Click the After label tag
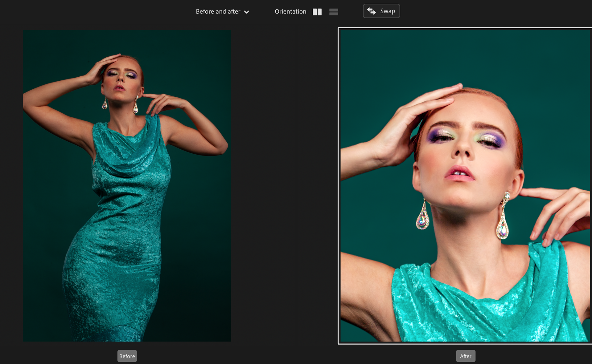This screenshot has width=592, height=364. (x=466, y=356)
